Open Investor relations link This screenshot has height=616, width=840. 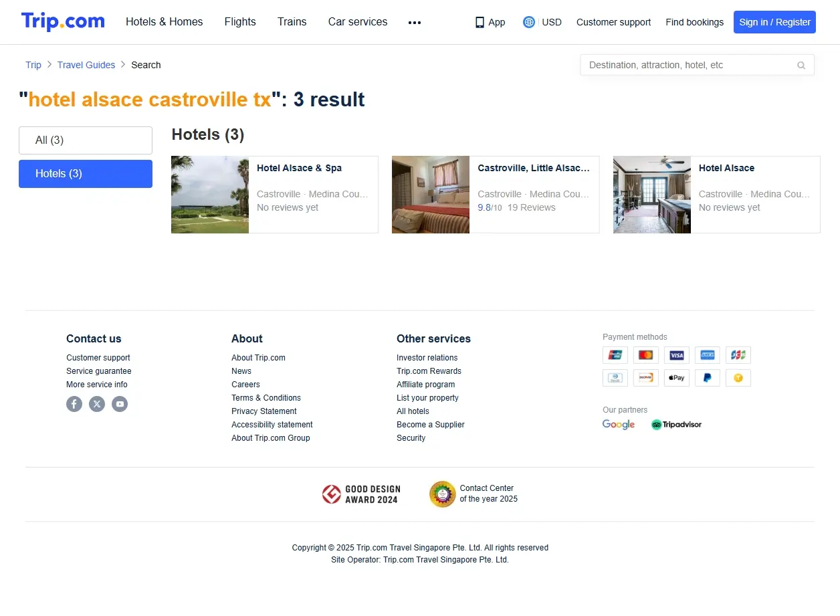427,358
